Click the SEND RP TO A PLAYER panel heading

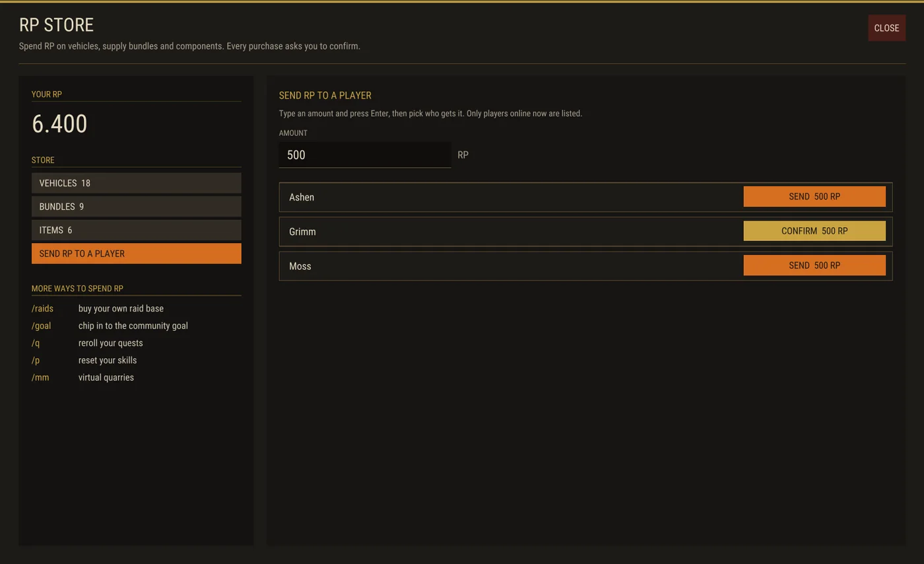325,96
